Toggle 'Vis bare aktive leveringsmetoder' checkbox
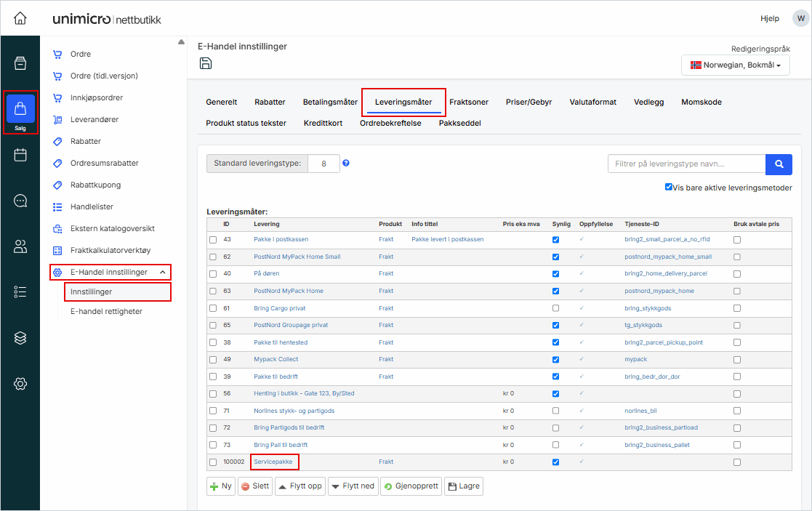The image size is (812, 511). point(669,187)
